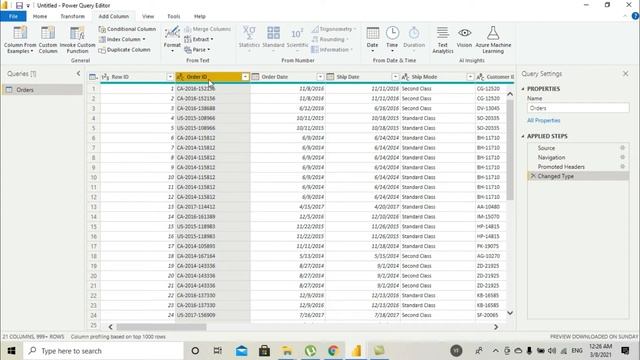Select the Promoted Headers step

tap(561, 167)
